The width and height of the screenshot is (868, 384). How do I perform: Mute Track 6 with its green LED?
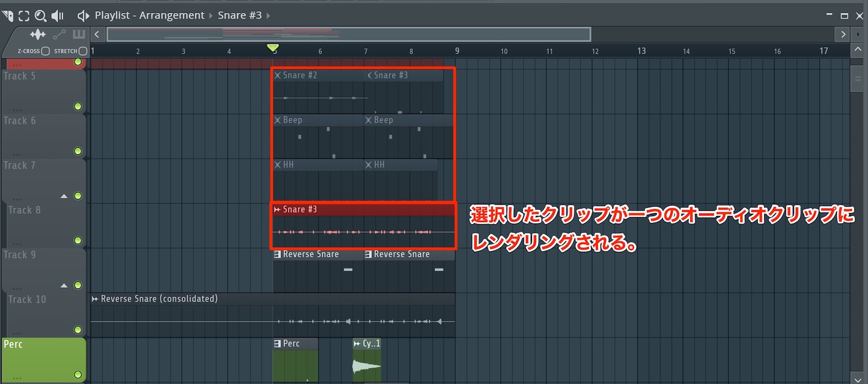point(78,151)
